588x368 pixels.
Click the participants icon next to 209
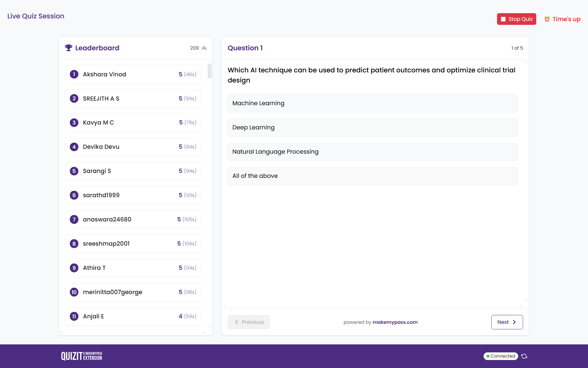tap(204, 48)
